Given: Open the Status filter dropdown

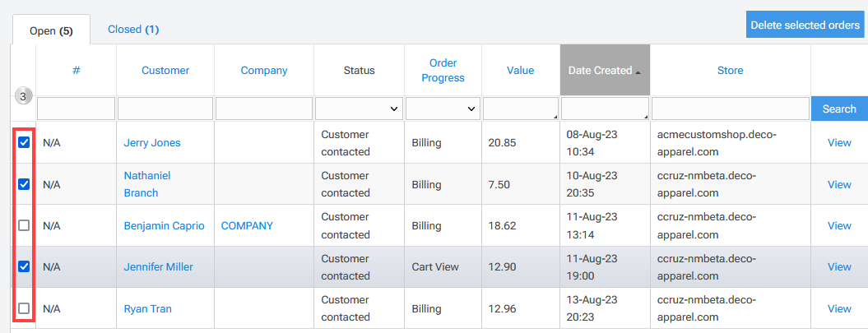Looking at the screenshot, I should coord(359,109).
